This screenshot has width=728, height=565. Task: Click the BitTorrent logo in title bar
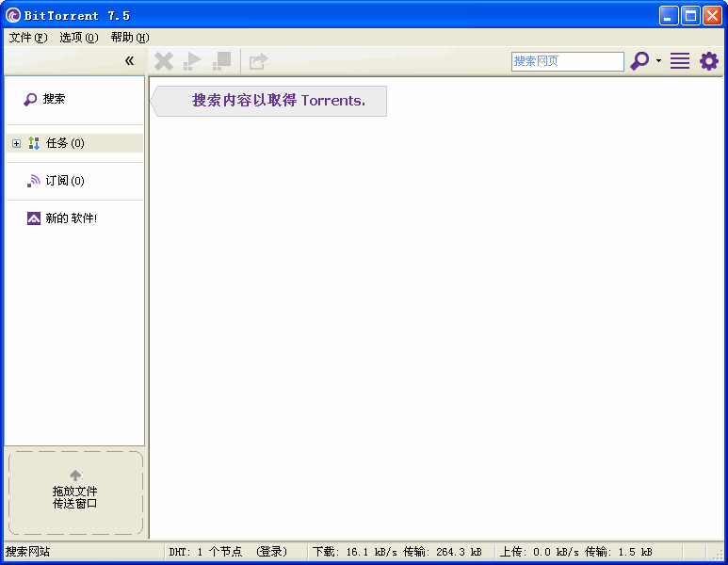point(13,15)
